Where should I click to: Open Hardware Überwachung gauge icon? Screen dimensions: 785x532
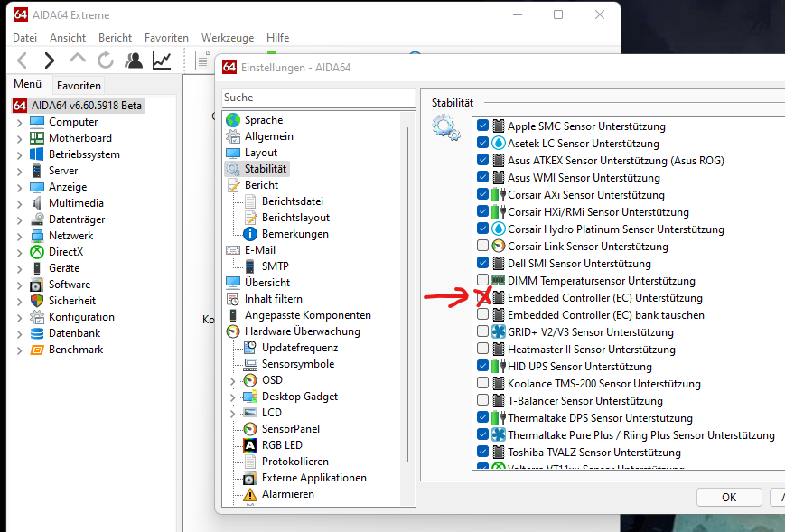233,331
